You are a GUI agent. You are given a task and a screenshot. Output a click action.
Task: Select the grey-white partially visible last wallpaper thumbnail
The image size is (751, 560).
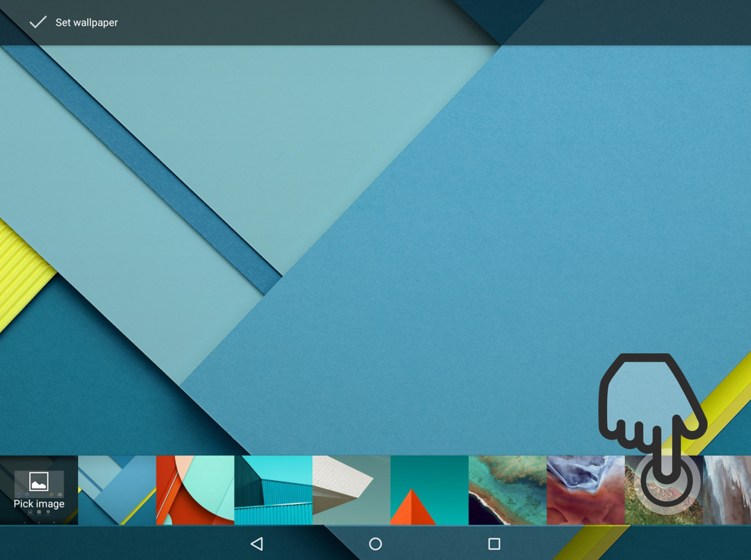(x=727, y=490)
